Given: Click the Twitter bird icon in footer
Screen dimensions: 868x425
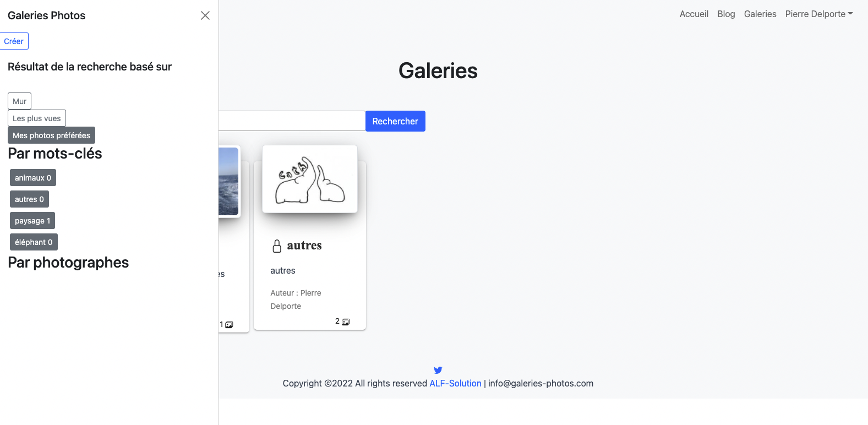Looking at the screenshot, I should (x=438, y=370).
